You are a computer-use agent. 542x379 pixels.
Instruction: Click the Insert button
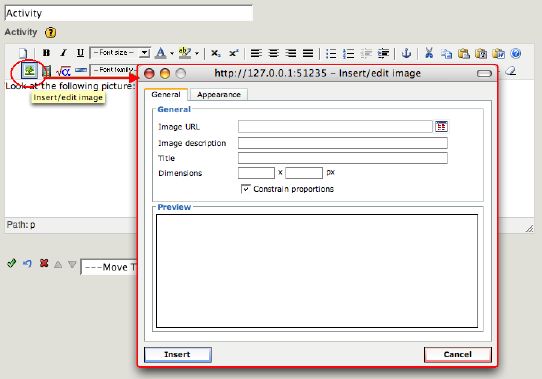(178, 354)
